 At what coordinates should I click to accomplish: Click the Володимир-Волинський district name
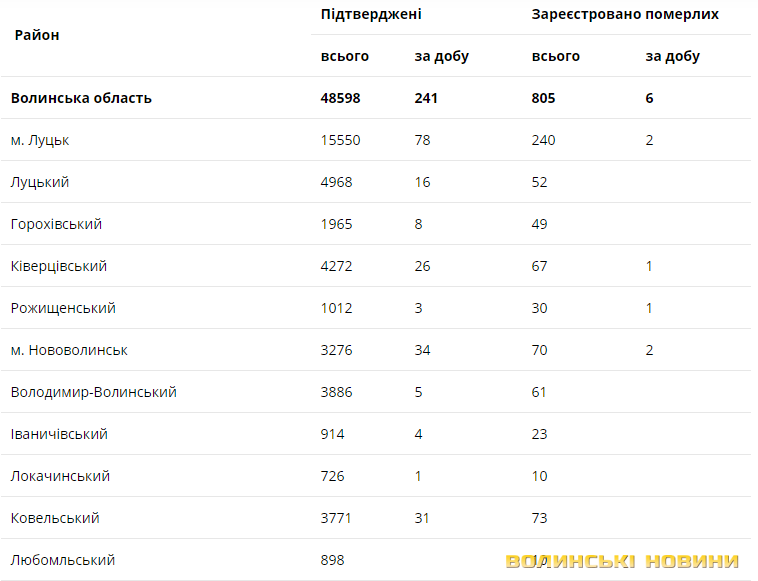tap(94, 392)
